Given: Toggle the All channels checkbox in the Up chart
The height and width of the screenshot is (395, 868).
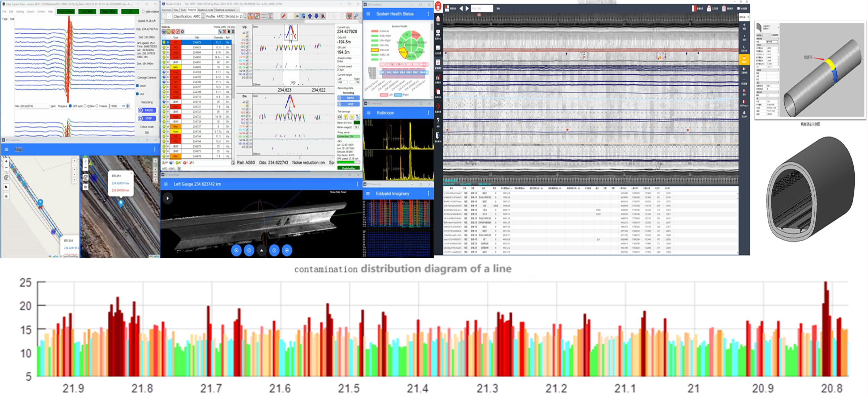Looking at the screenshot, I should point(247,33).
